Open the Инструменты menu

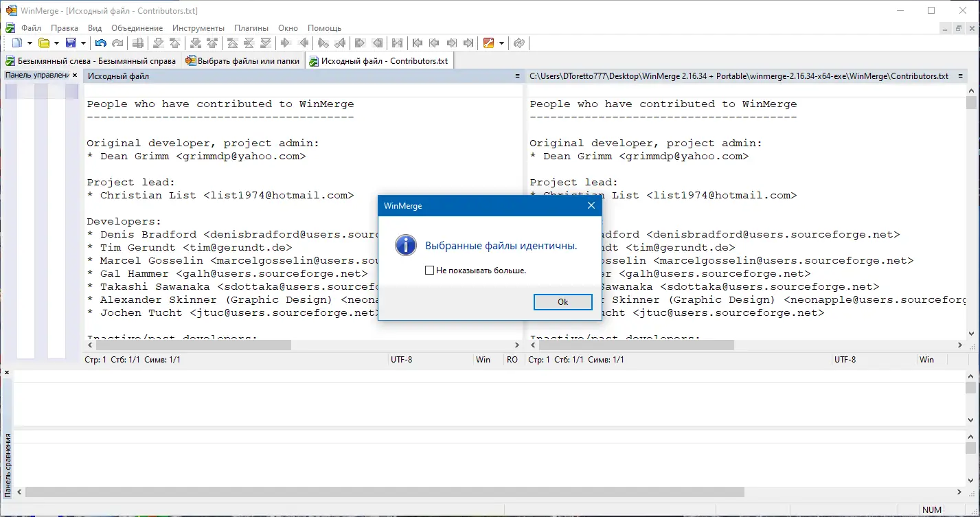[x=198, y=28]
